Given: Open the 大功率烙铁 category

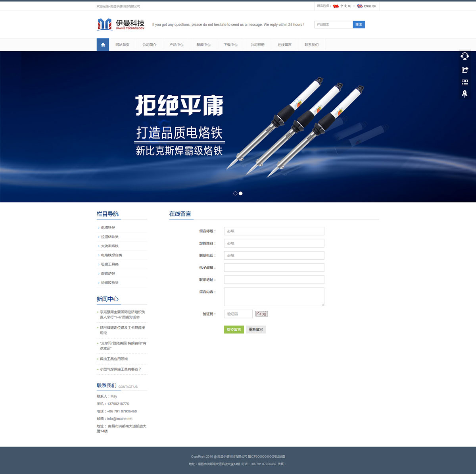Looking at the screenshot, I should click(x=110, y=246).
